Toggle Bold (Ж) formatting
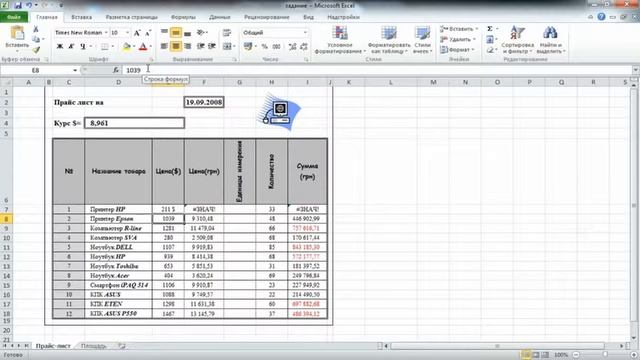This screenshot has height=360, width=640. (x=60, y=47)
